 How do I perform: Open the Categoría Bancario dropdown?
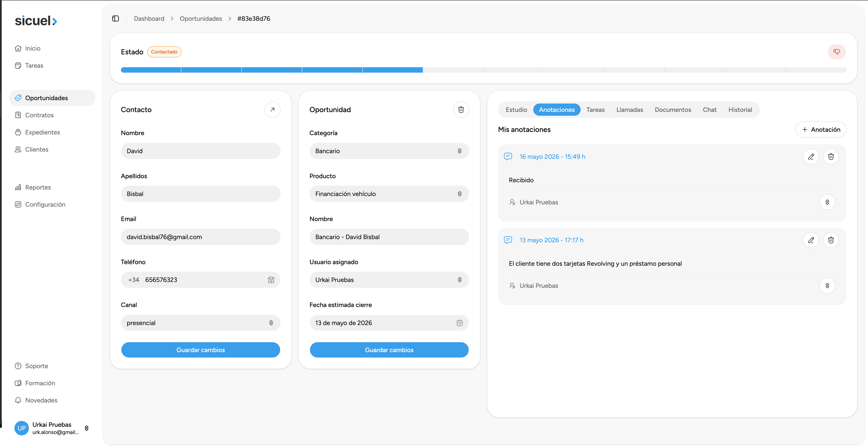[389, 151]
